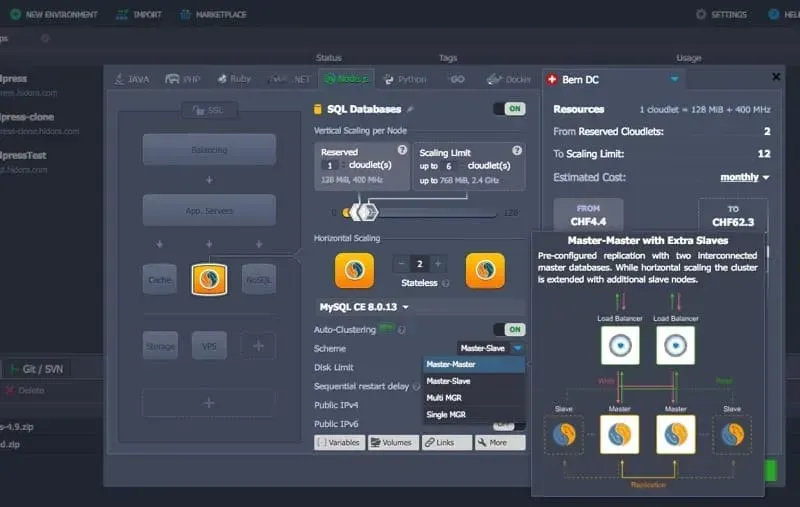The image size is (800, 507).
Task: Click the Stateless info icon
Action: tap(446, 284)
